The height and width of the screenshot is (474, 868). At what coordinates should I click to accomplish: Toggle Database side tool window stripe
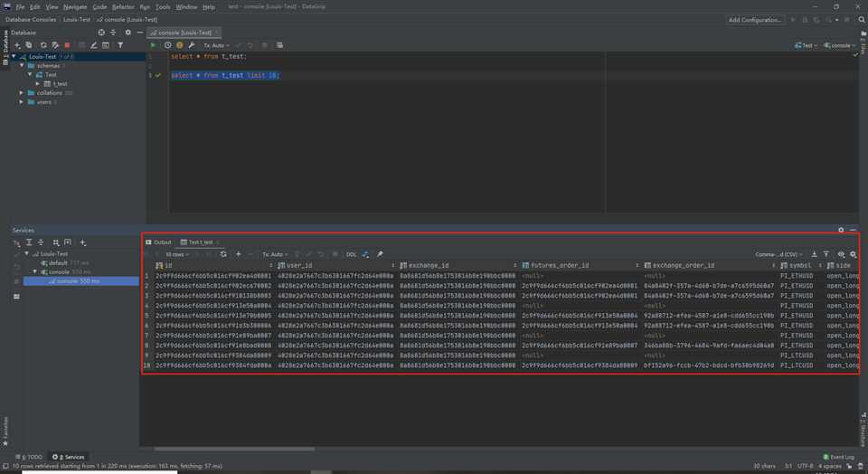coord(5,48)
